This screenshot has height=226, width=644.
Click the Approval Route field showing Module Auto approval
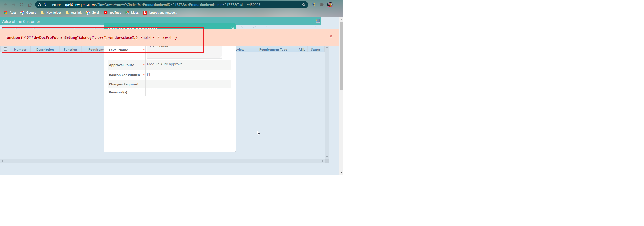coord(188,65)
